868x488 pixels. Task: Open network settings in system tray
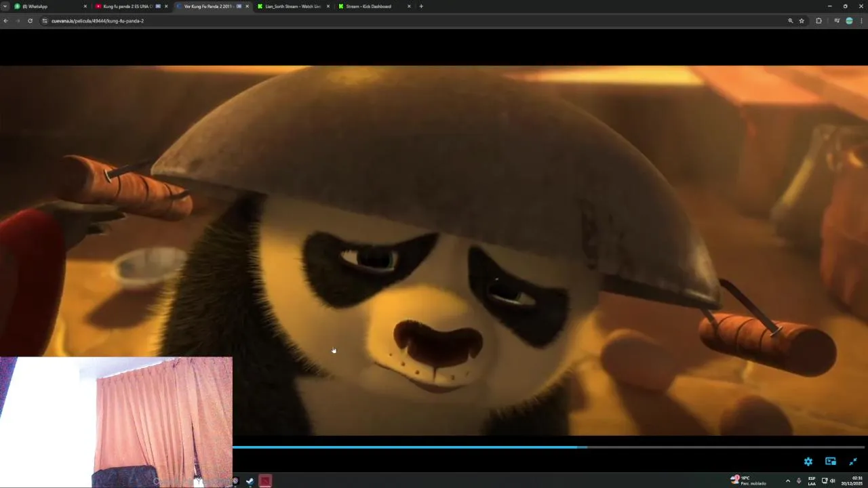click(x=824, y=481)
